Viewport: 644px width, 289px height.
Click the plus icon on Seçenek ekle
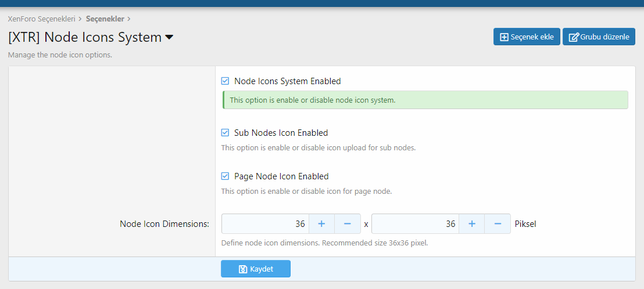[504, 37]
